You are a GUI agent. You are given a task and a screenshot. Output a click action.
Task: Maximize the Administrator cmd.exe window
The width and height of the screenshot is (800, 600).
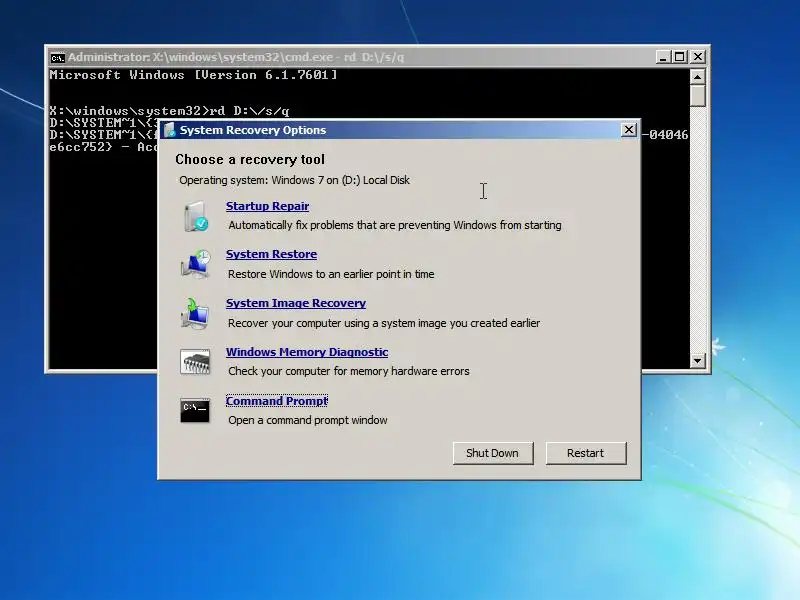coord(680,57)
